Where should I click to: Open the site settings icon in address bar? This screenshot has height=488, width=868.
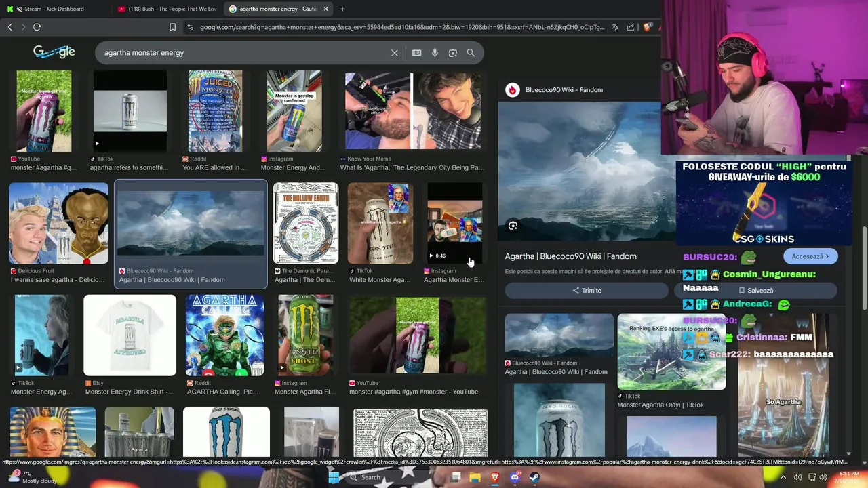point(190,27)
